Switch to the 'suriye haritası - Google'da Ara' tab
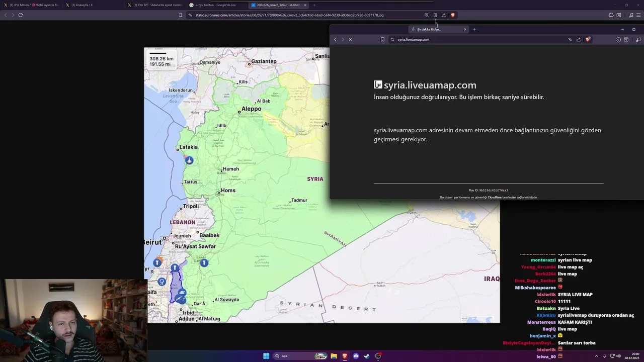This screenshot has width=644, height=362. click(x=216, y=5)
